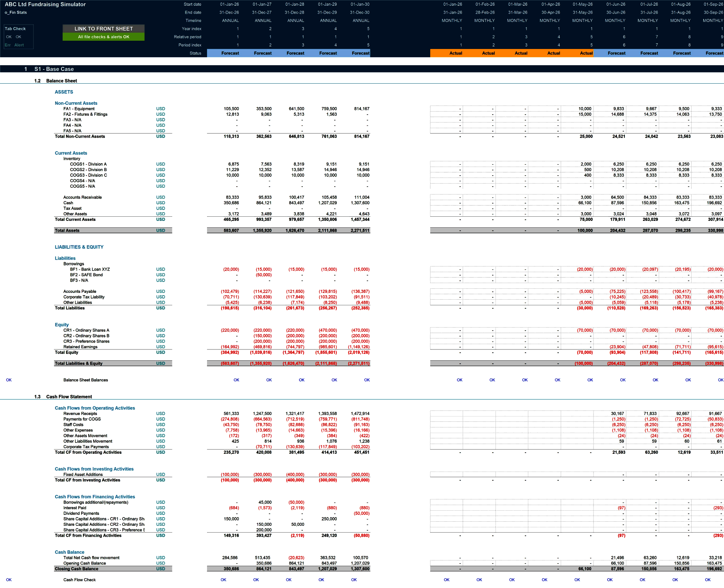Click the 1.3 Cash Flow Statement heading
724x588 pixels.
69,397
